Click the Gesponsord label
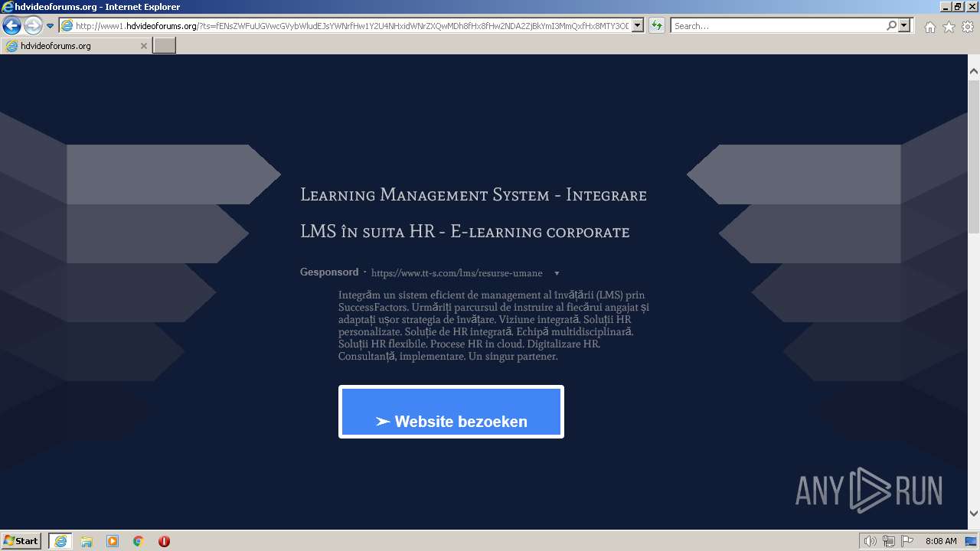Viewport: 980px width, 551px height. [x=329, y=272]
